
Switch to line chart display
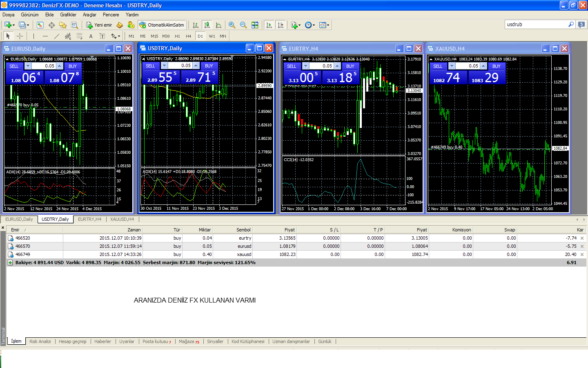point(218,25)
